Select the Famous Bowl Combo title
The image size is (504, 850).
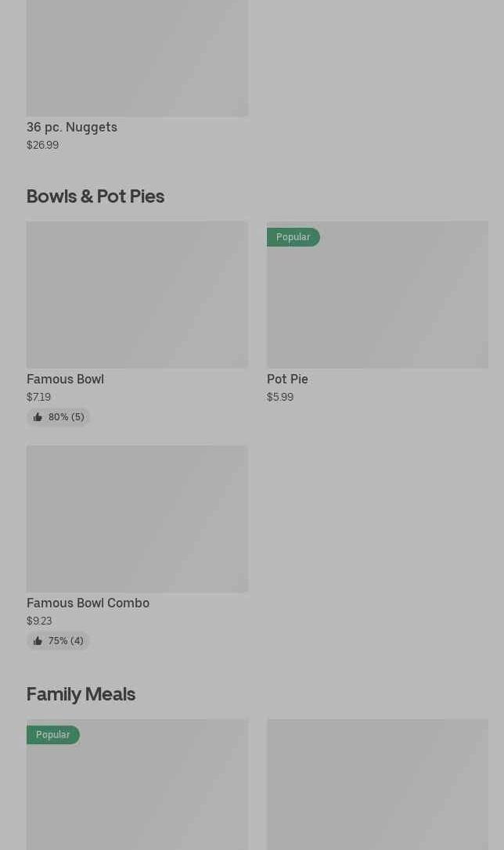88,603
